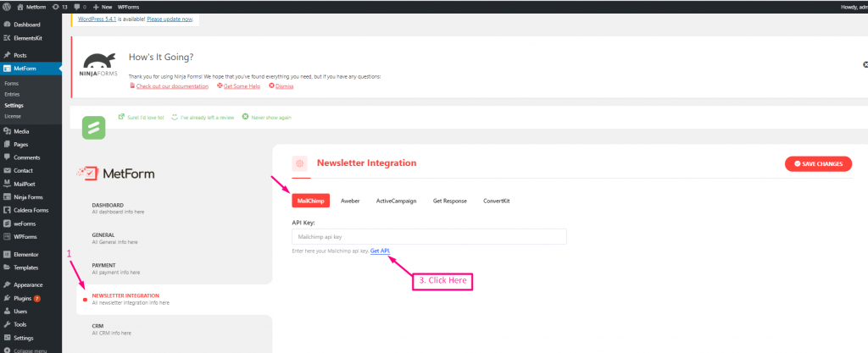
Task: Open MetForm Settings submenu item
Action: [14, 105]
